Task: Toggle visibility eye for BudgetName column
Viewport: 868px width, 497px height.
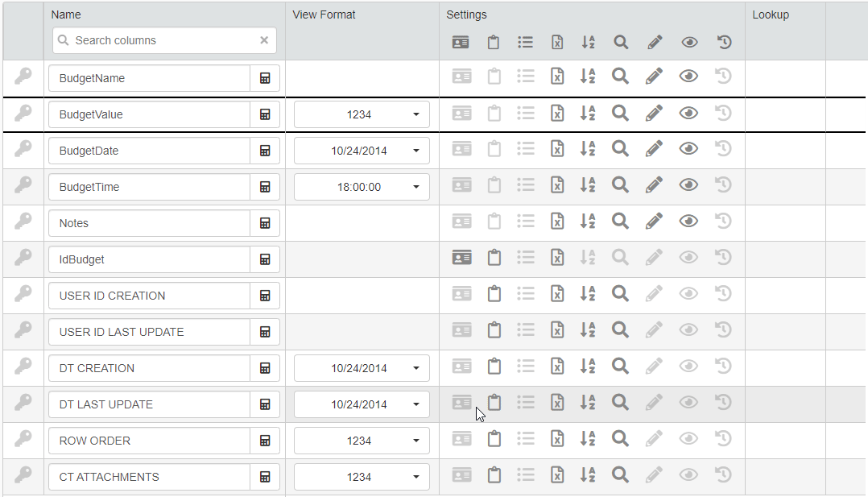Action: point(688,77)
